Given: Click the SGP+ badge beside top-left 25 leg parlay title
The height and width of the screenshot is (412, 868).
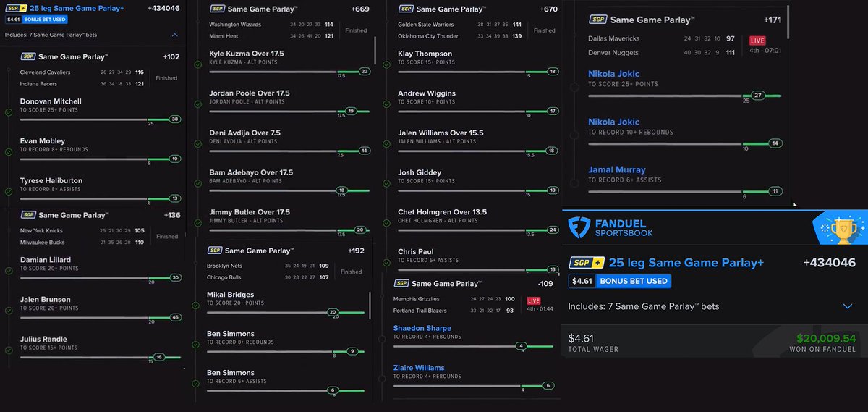Looking at the screenshot, I should (x=15, y=7).
